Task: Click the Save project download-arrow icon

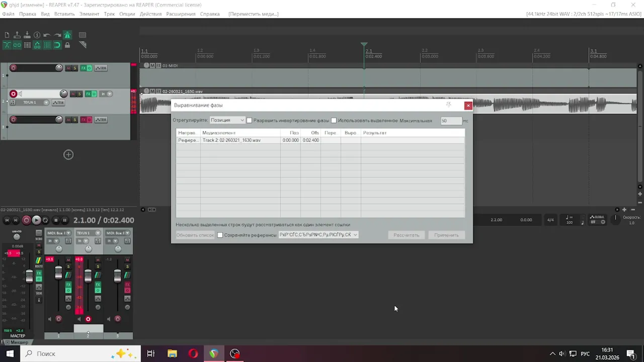Action: pos(27,35)
